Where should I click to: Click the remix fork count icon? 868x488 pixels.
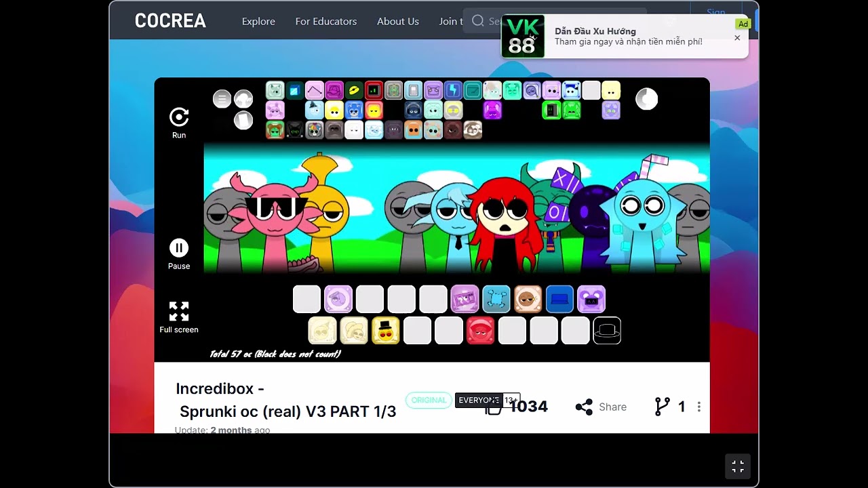click(x=662, y=407)
